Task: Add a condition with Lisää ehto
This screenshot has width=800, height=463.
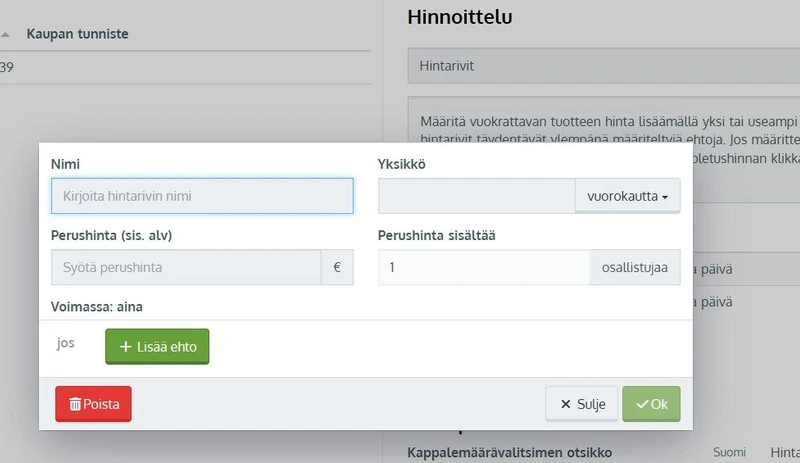Action: [x=157, y=347]
